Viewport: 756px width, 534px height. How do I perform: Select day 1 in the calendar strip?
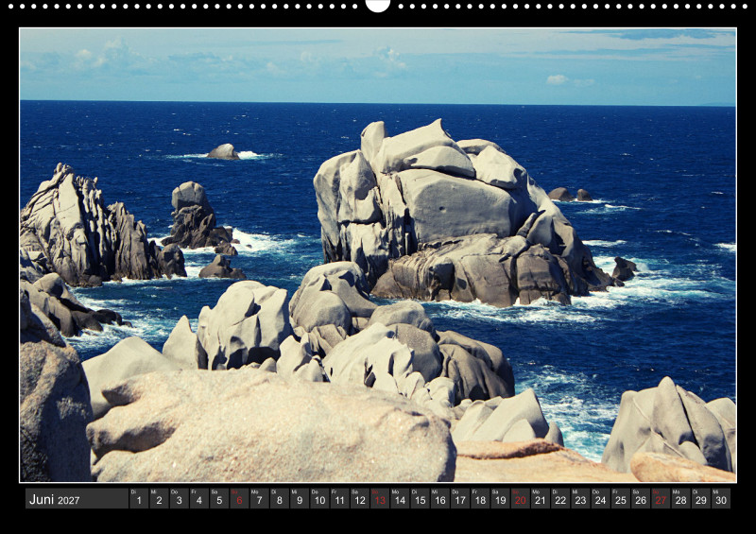pos(139,499)
